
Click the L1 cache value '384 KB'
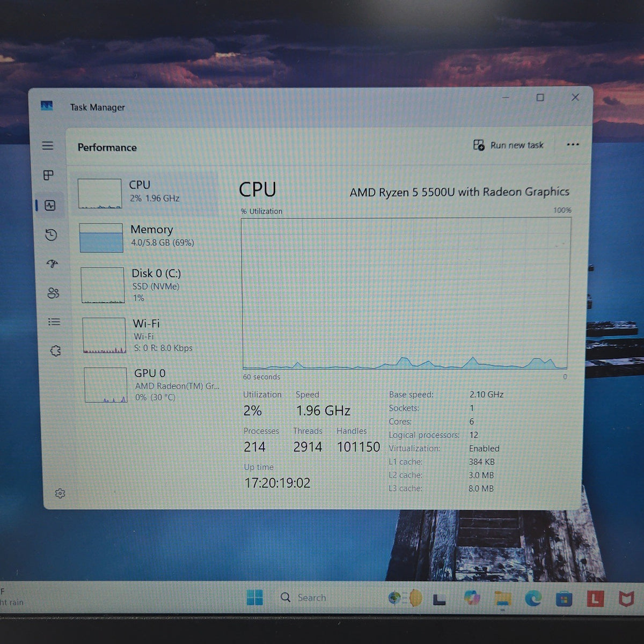481,462
